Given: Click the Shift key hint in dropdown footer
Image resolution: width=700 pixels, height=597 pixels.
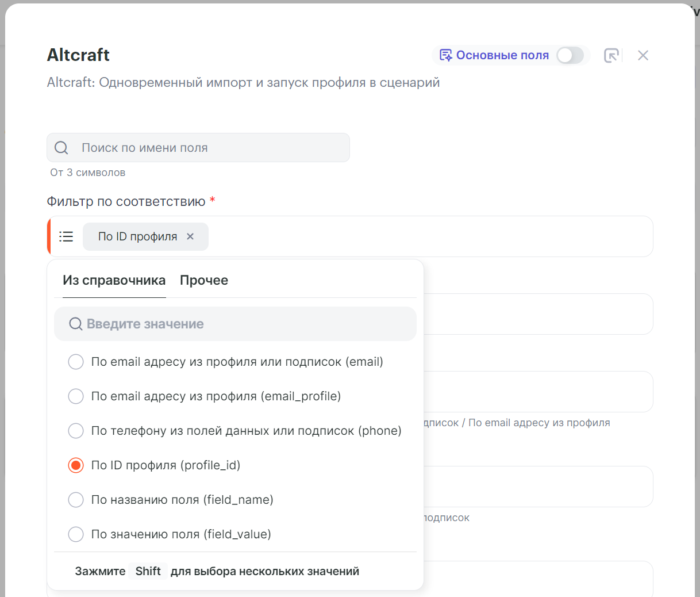Looking at the screenshot, I should point(148,571).
